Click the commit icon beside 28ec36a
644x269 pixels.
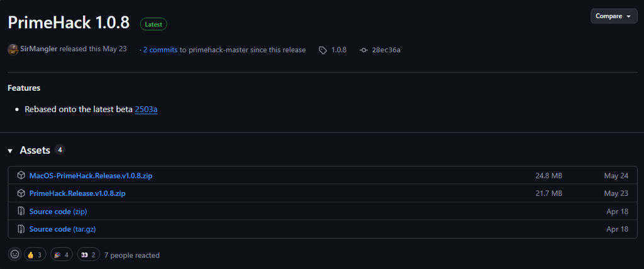pos(364,50)
